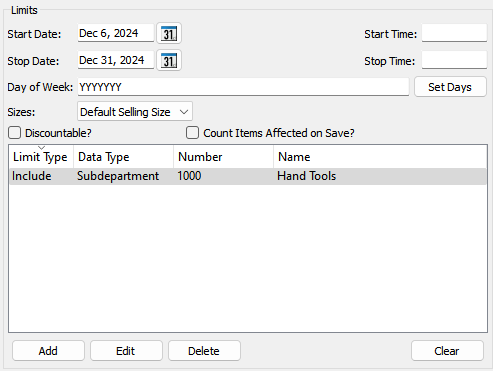
Task: Click the Day of Week text field
Action: (x=243, y=87)
